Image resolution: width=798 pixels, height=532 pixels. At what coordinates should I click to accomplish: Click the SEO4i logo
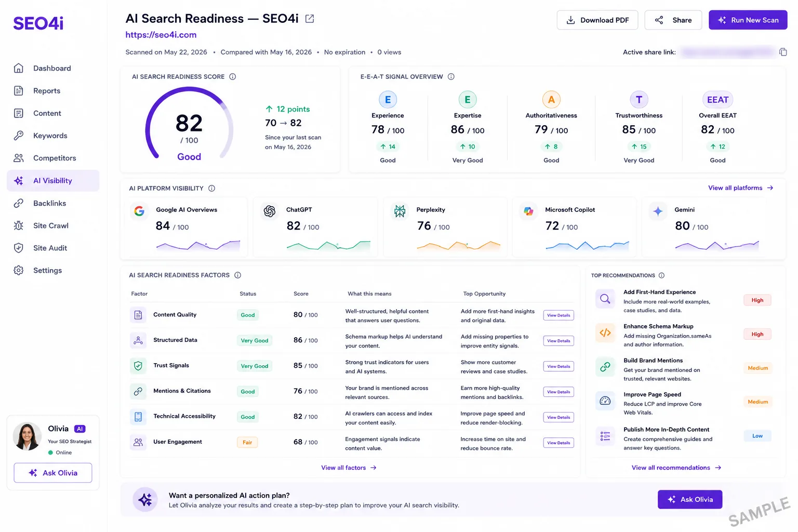[x=38, y=23]
